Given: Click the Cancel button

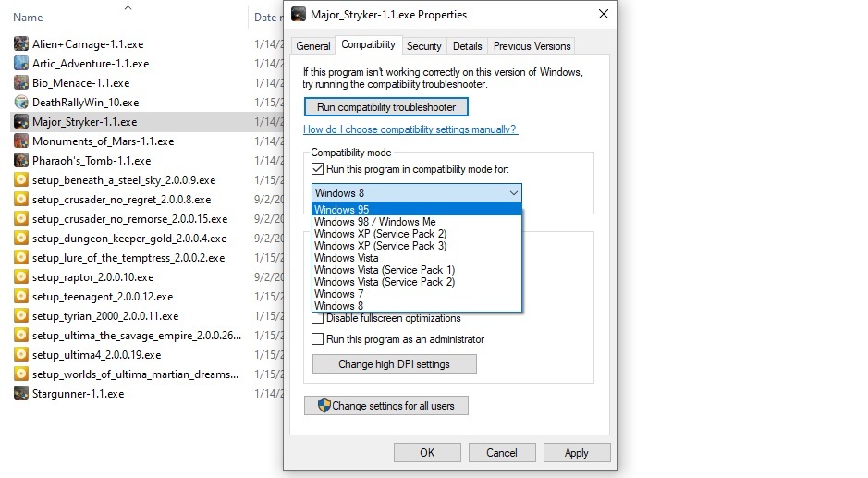Looking at the screenshot, I should point(502,452).
